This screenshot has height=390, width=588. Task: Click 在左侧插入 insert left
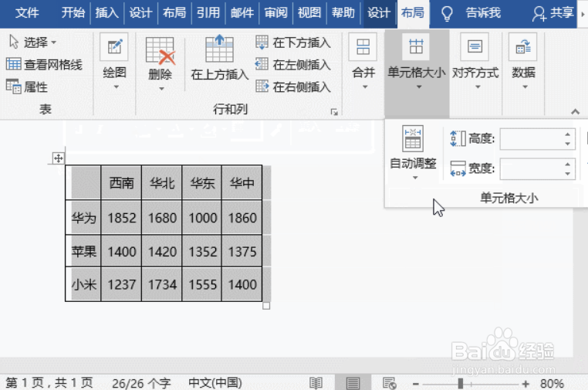[x=293, y=65]
